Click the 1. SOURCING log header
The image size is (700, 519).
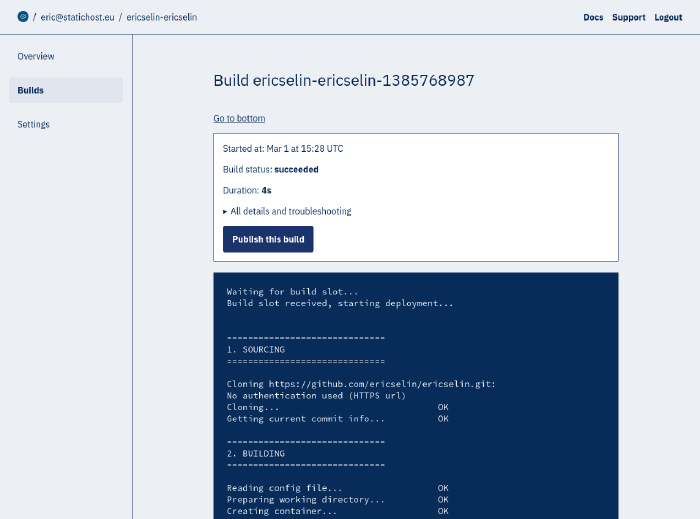pyautogui.click(x=256, y=350)
